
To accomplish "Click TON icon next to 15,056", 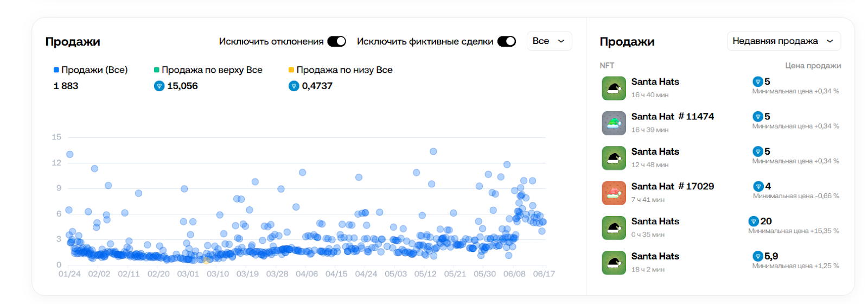I will [159, 86].
